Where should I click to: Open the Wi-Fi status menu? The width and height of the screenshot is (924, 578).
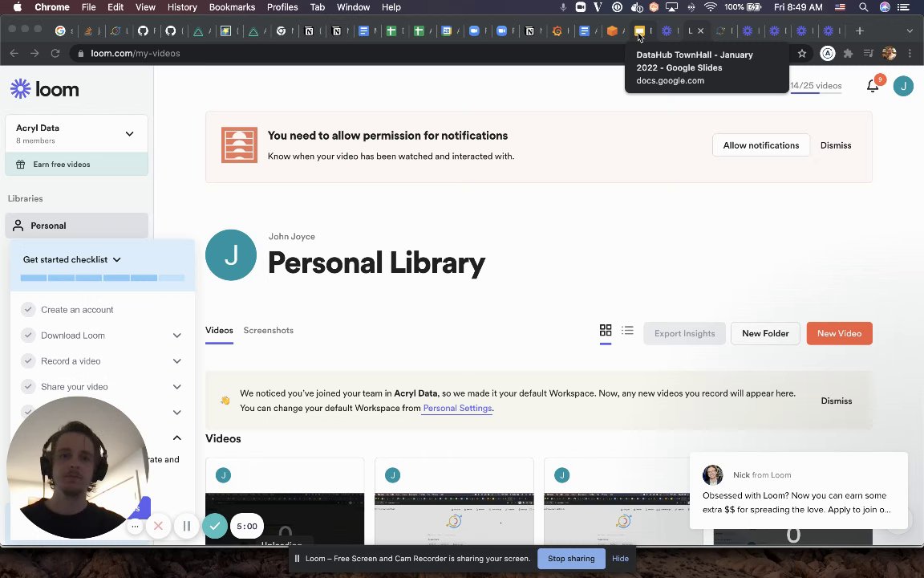pyautogui.click(x=710, y=7)
